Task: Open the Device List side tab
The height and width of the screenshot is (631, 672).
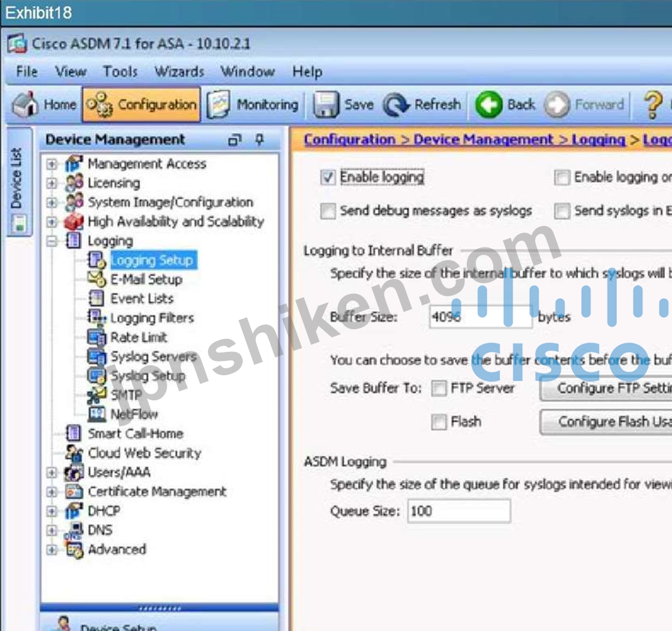Action: pos(19,182)
